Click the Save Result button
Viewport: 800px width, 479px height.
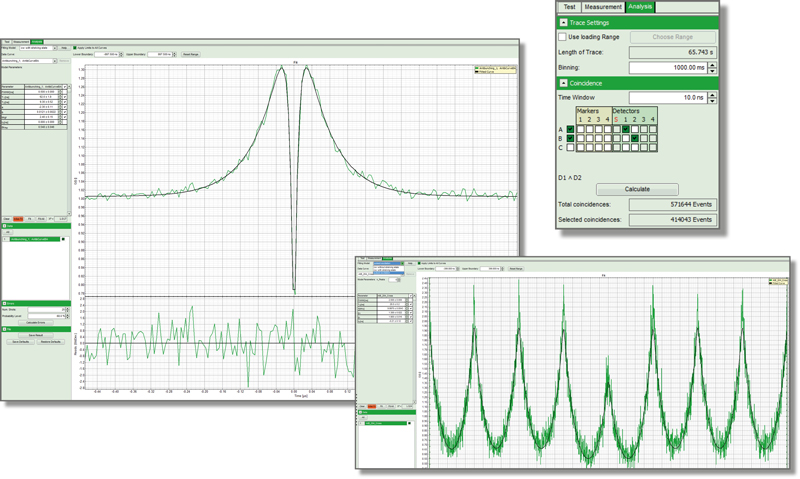coord(36,335)
